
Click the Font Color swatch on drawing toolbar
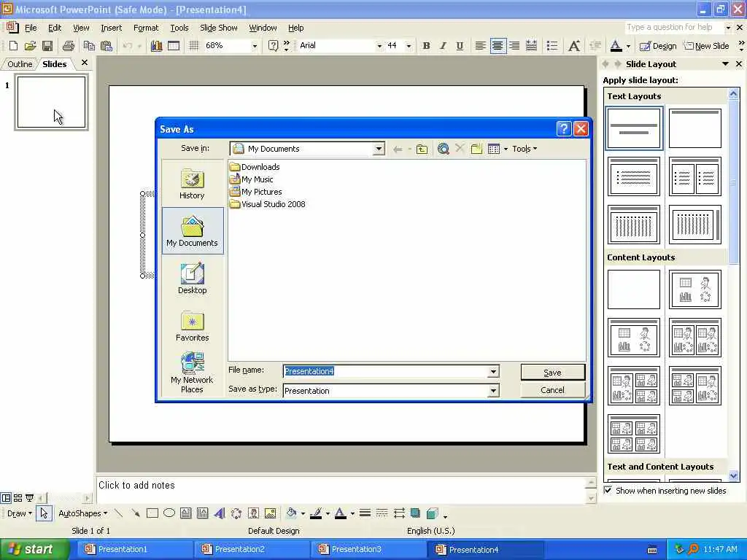pos(340,513)
